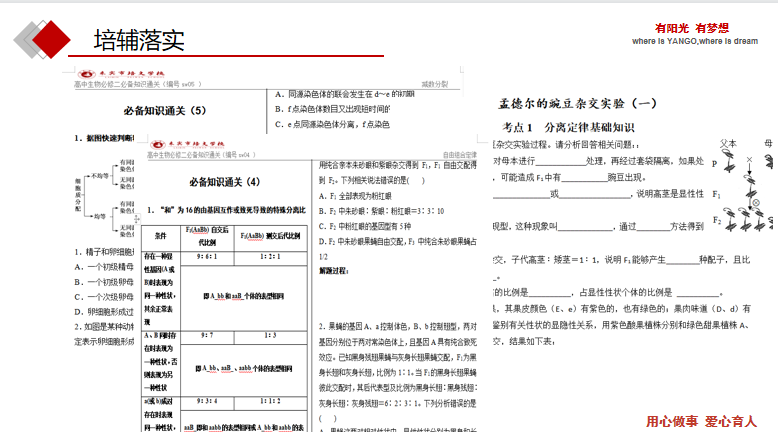Click the question heading 1. "和"为16的由基因互作
The image size is (778, 441).
click(227, 210)
